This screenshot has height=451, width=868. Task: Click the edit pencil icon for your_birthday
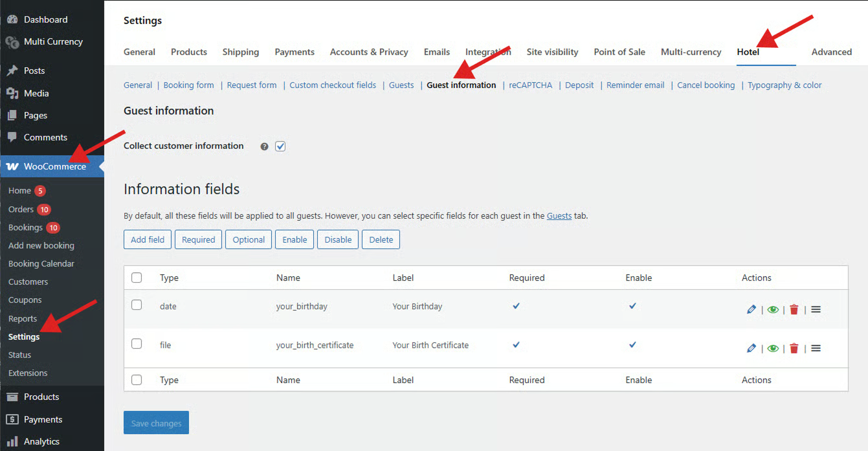click(751, 310)
